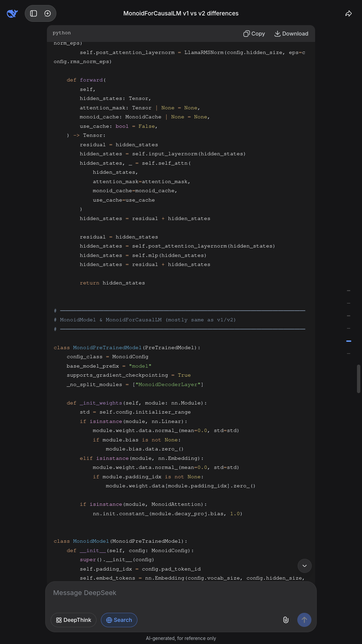Jump to the topmost message marker dash
This screenshot has width=362, height=644.
tap(349, 290)
